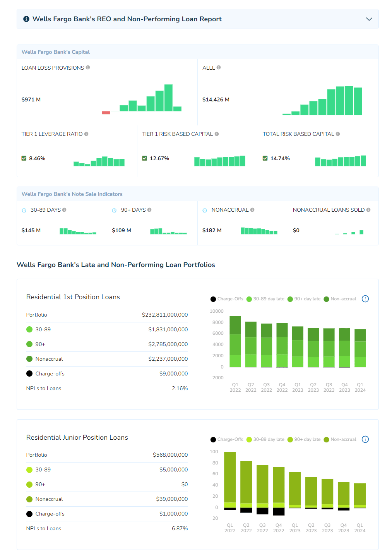The width and height of the screenshot is (392, 550).
Task: Click the Tier 1 Leverage Ratio sparkline chart
Action: click(x=99, y=161)
